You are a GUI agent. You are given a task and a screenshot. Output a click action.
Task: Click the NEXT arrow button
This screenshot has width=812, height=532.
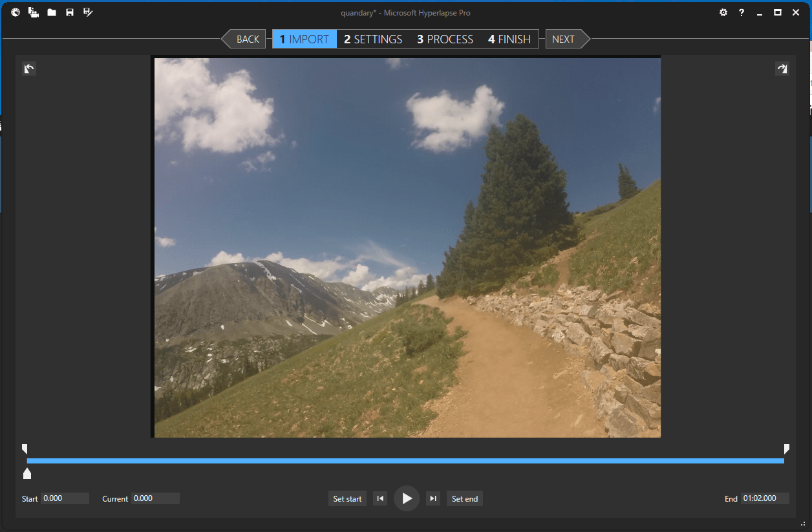[568, 39]
